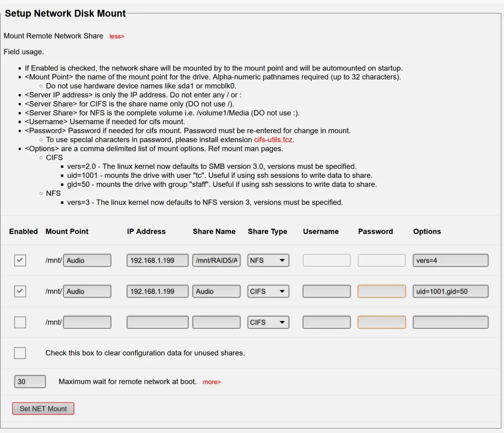The image size is (504, 433).
Task: Click empty IP address field in third row
Action: point(157,322)
